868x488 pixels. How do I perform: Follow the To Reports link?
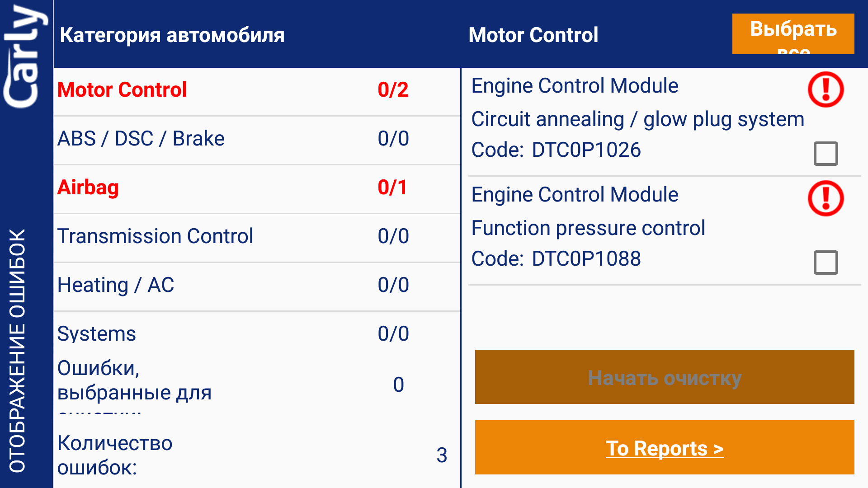pos(665,447)
